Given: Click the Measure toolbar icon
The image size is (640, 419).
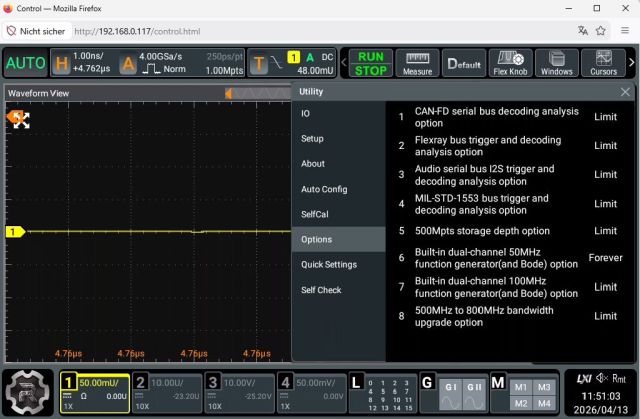Looking at the screenshot, I should [x=417, y=64].
